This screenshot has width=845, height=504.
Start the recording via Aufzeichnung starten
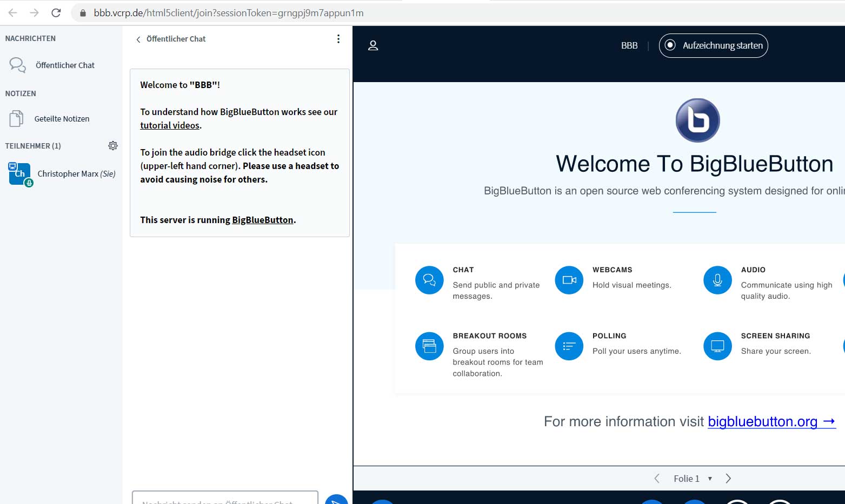click(714, 45)
